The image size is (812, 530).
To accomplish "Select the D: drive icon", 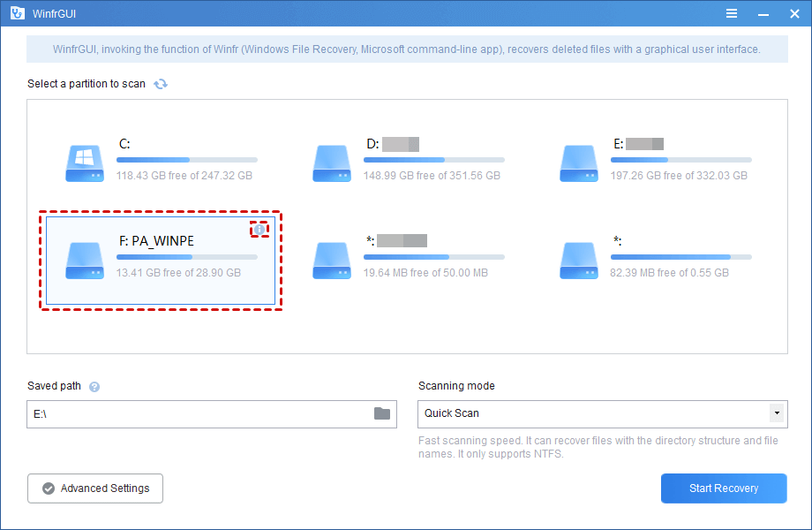I will click(332, 163).
